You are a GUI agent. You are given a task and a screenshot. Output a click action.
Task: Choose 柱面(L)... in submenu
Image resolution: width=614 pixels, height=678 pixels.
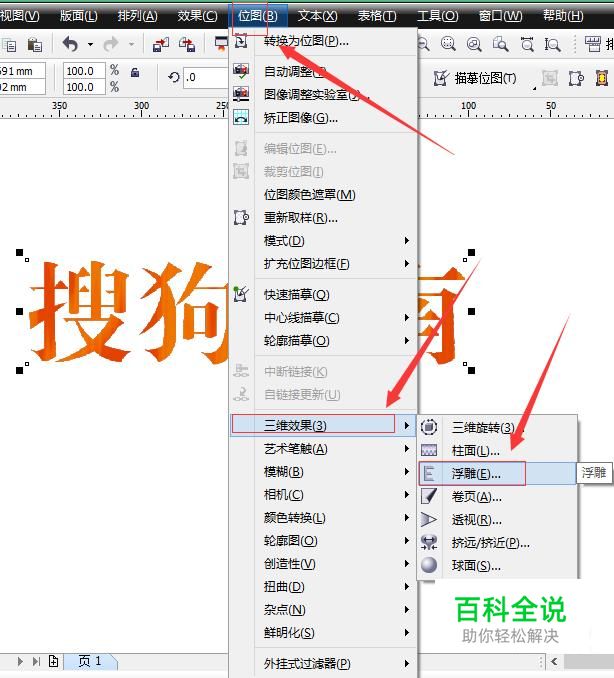(497, 451)
